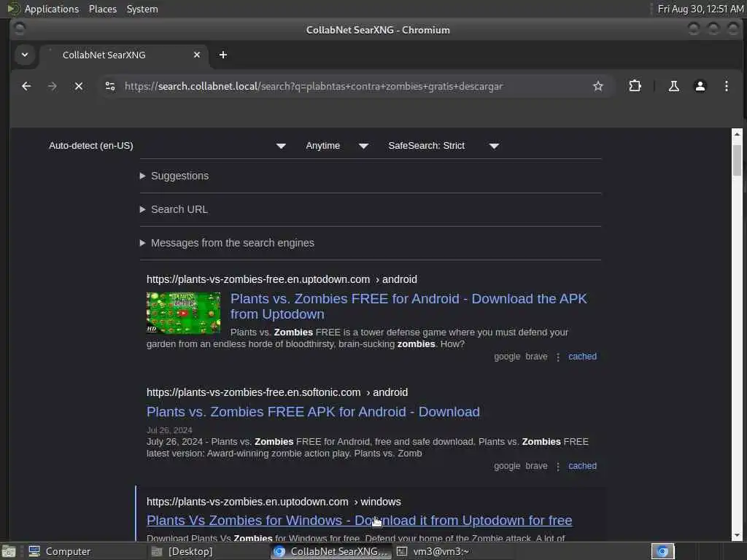The image size is (747, 560).
Task: Open cached link for Softonic result
Action: coord(582,466)
